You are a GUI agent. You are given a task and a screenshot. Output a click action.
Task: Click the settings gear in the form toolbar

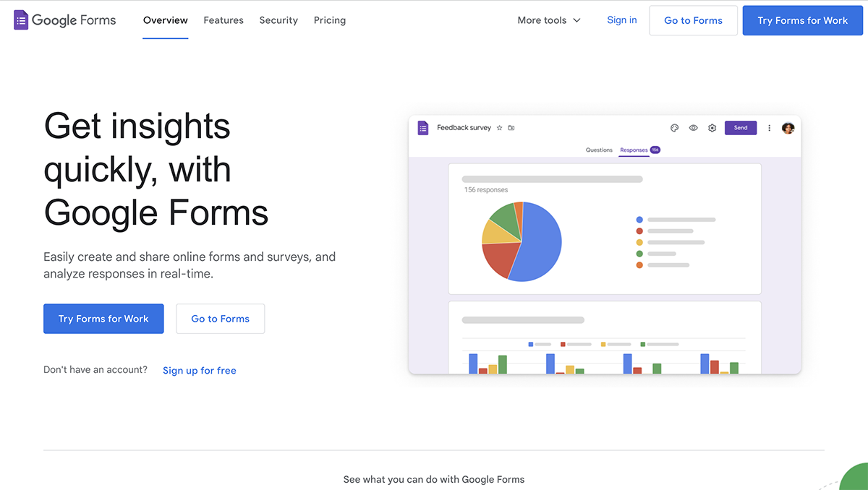[712, 128]
